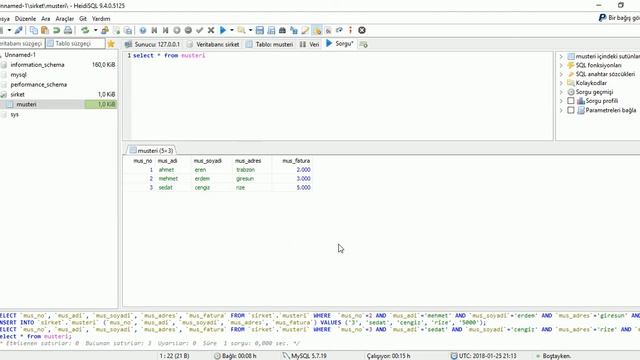Click the cancel editing X icon
This screenshot has width=640, height=360.
211,30
